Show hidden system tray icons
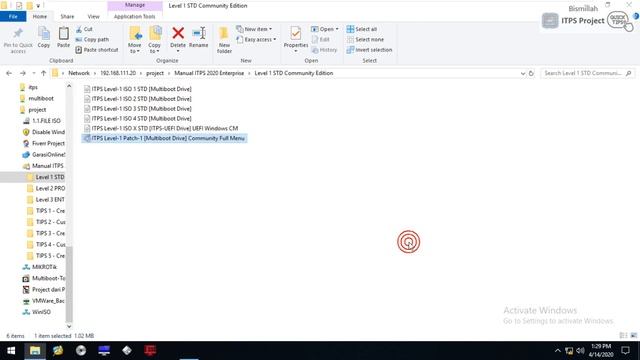The image size is (640, 360). (x=558, y=351)
